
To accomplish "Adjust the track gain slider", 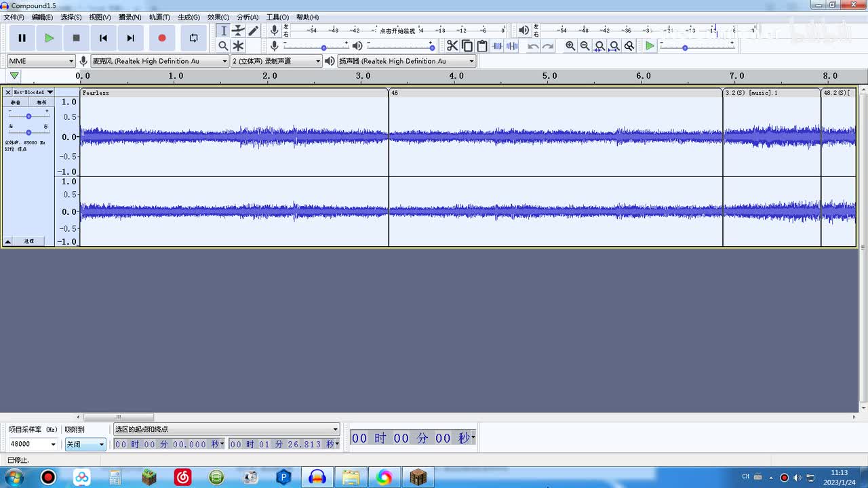I will click(28, 116).
